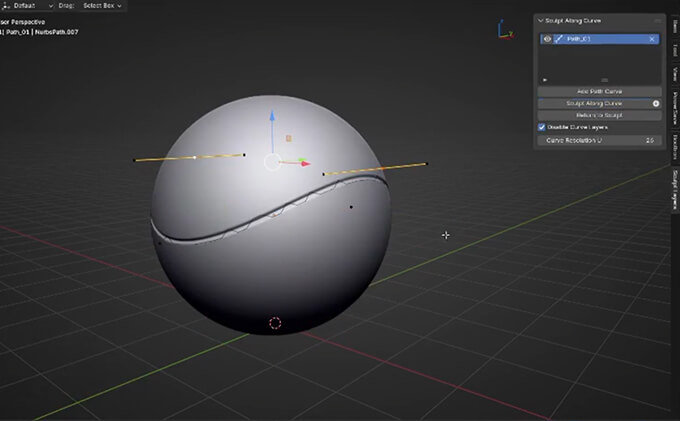Click the plus icon beside Sculpt Along Curve
Screen dimensions: 680x421
pos(656,103)
